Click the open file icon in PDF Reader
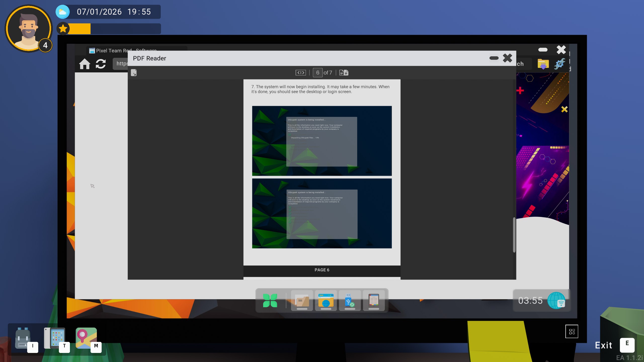Image resolution: width=644 pixels, height=362 pixels. point(134,73)
